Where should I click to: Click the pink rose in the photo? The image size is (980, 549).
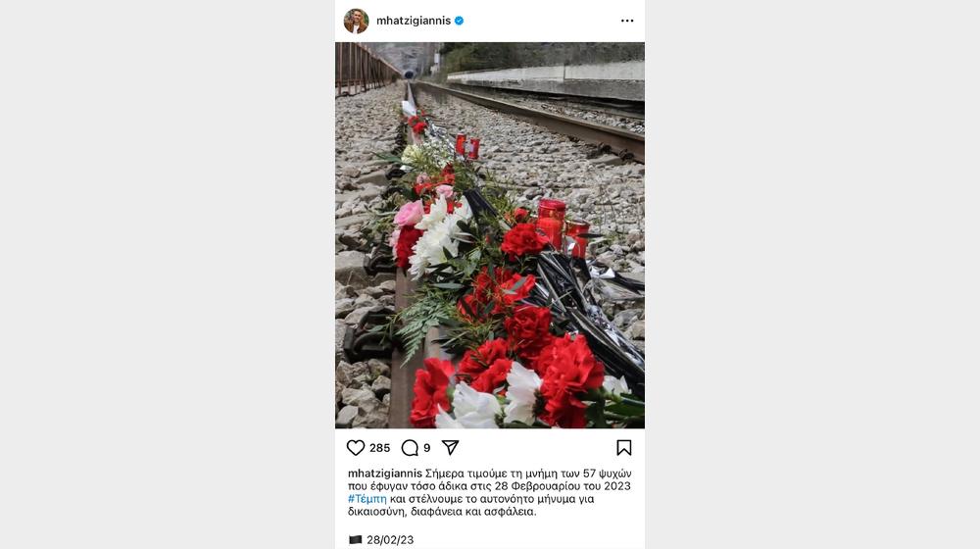(409, 213)
